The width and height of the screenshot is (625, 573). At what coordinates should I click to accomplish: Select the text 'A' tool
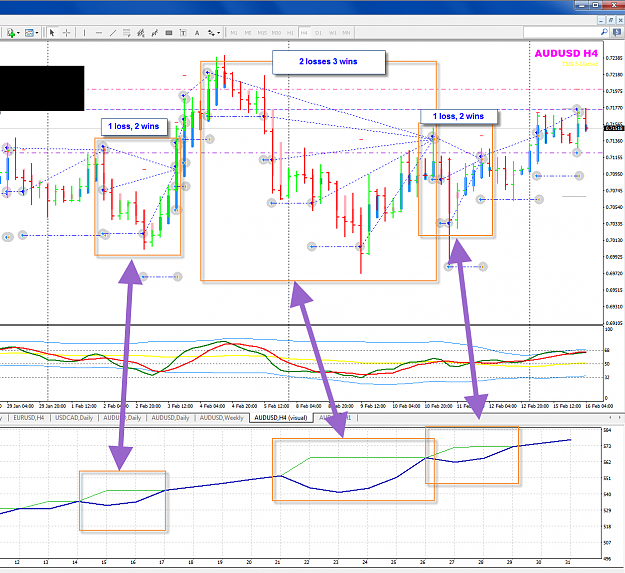pyautogui.click(x=197, y=33)
